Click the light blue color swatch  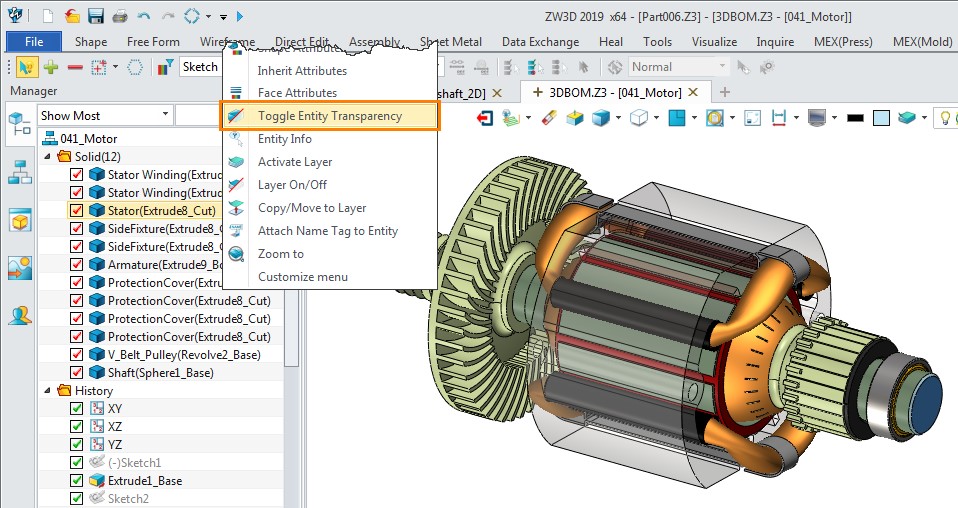coord(881,117)
